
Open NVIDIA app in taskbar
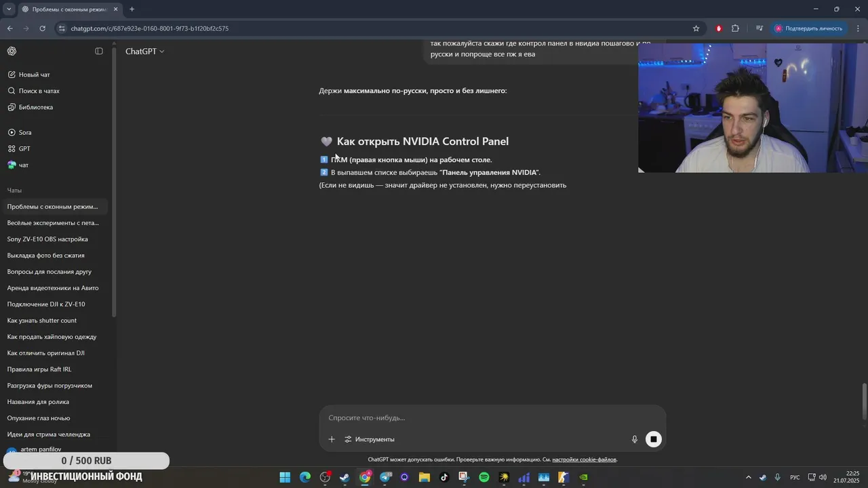tap(583, 477)
